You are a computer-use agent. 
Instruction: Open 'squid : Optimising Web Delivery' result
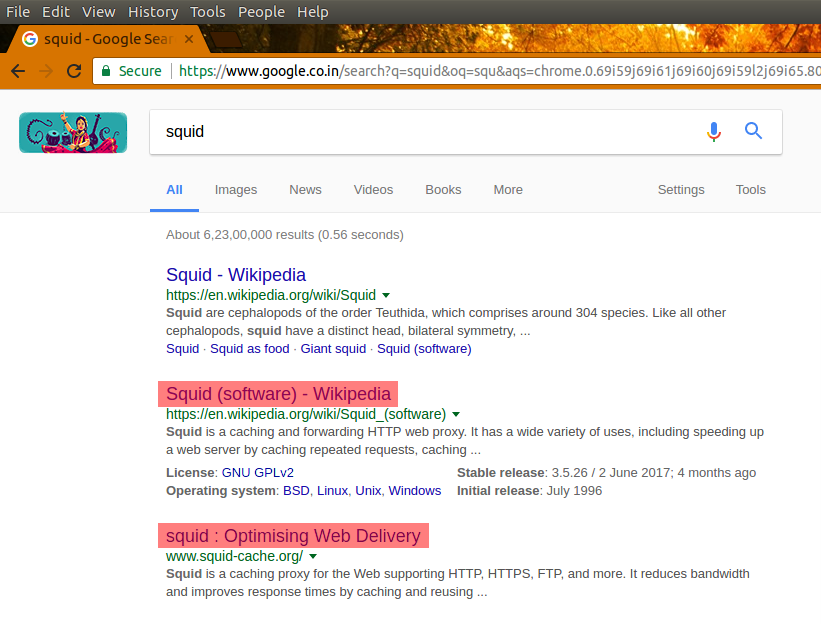(x=293, y=536)
